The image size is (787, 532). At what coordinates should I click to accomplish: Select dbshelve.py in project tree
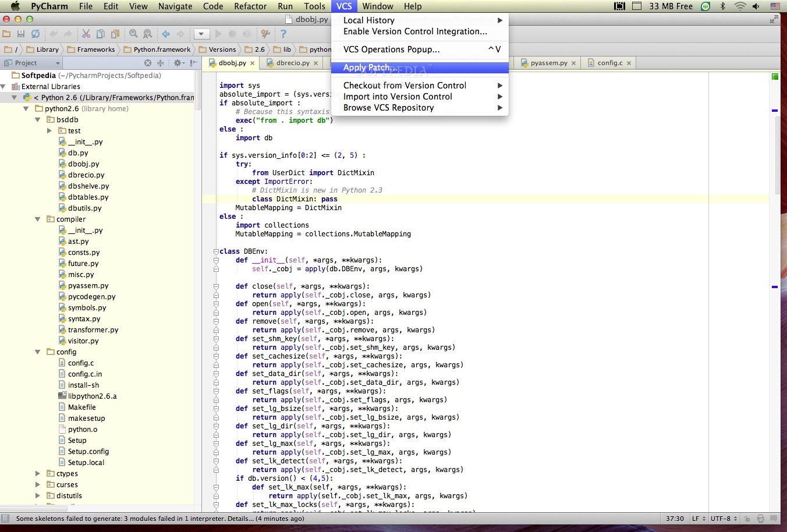[x=88, y=186]
